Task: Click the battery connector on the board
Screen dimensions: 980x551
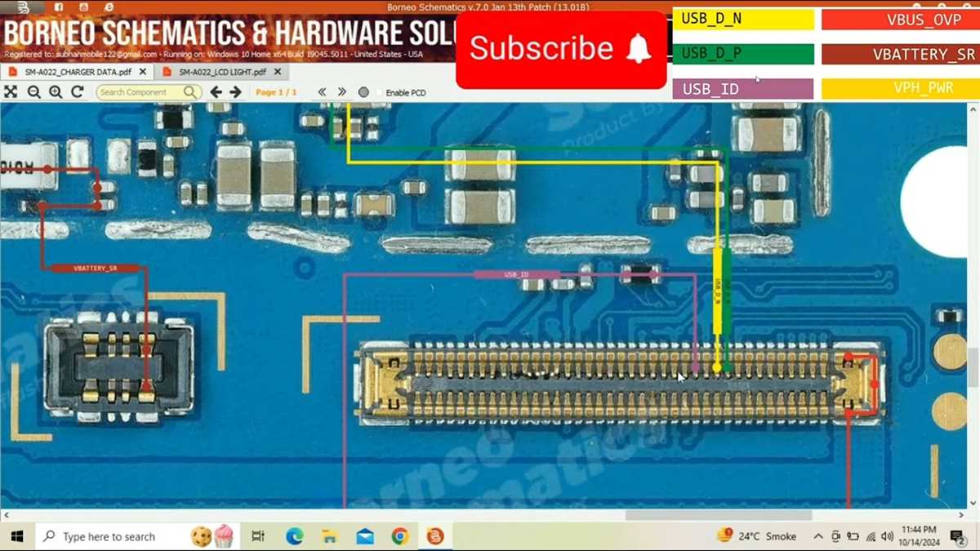Action: 119,367
